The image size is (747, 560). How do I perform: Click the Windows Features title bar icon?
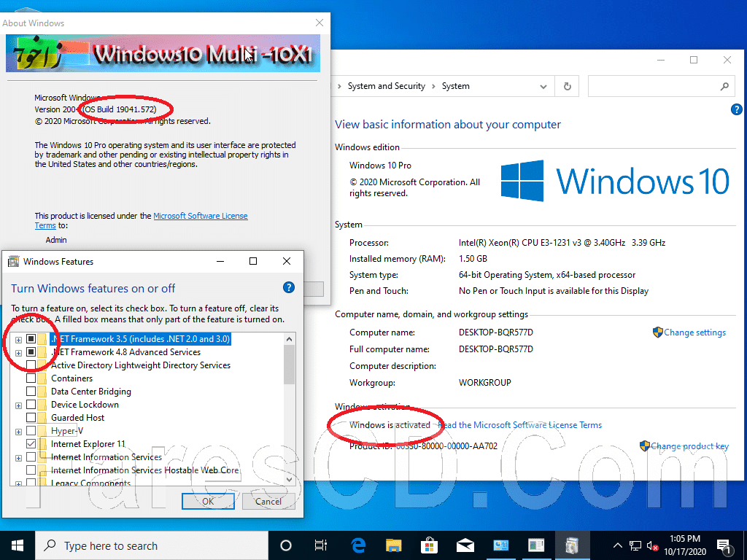point(15,261)
